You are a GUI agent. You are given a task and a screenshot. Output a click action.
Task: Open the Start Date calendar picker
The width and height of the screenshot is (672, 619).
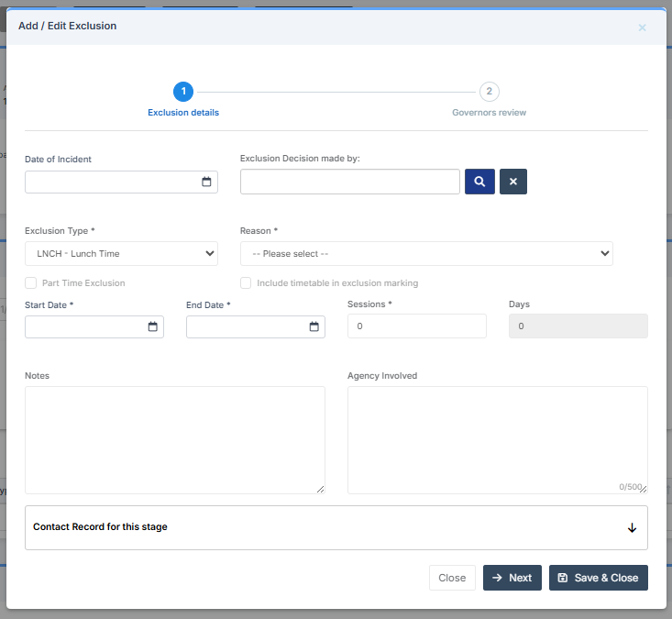pos(152,326)
